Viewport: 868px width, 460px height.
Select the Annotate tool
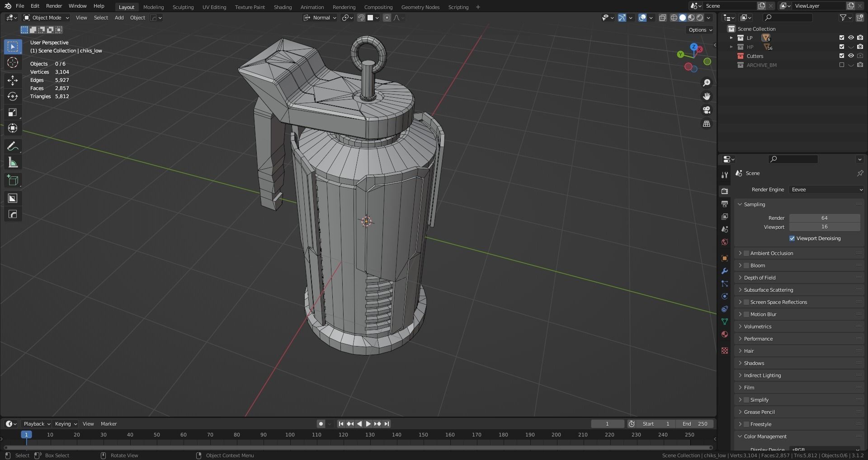point(13,146)
